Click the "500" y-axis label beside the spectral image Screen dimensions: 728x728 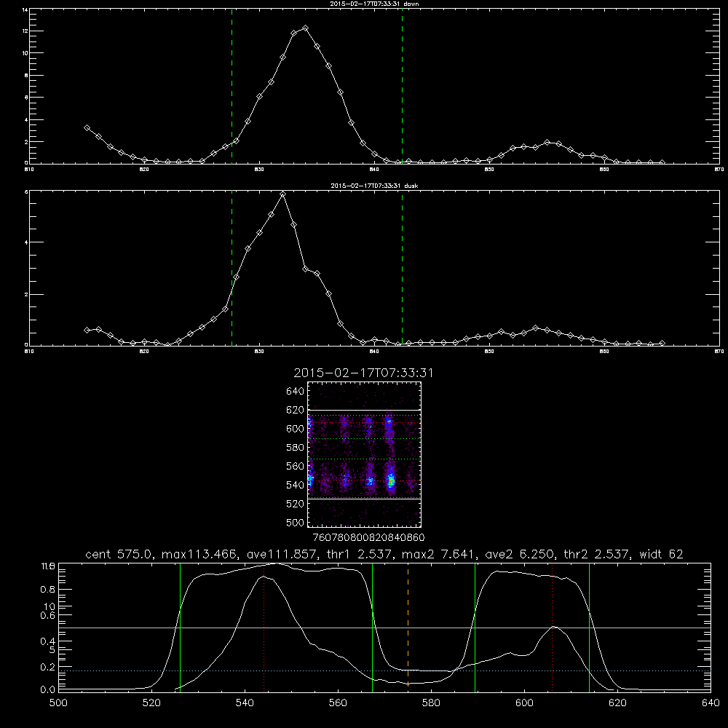click(x=296, y=522)
